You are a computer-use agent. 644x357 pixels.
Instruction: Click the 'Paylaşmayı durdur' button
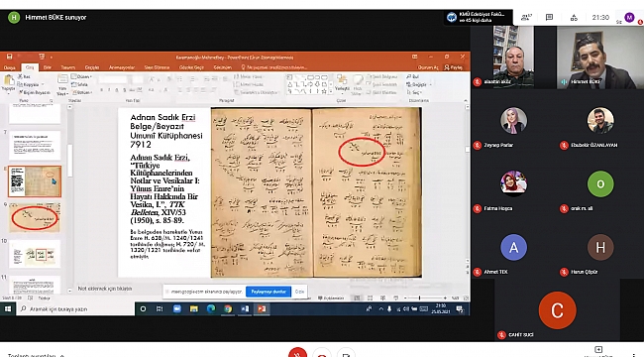point(268,292)
